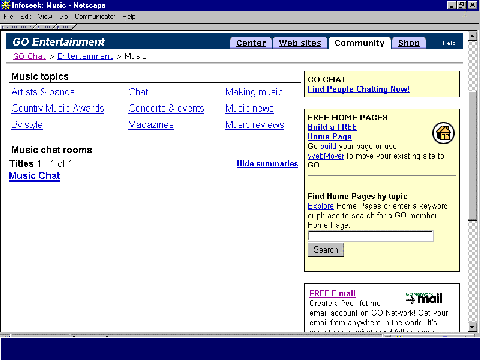Image resolution: width=480 pixels, height=360 pixels.
Task: Click the vertical scrollbar down arrow
Action: [x=472, y=327]
